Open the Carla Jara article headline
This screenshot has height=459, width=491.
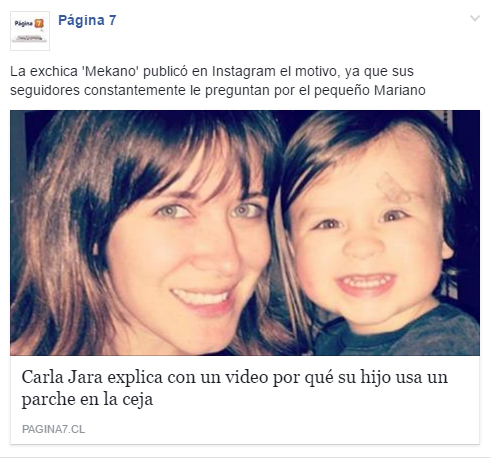coord(235,388)
